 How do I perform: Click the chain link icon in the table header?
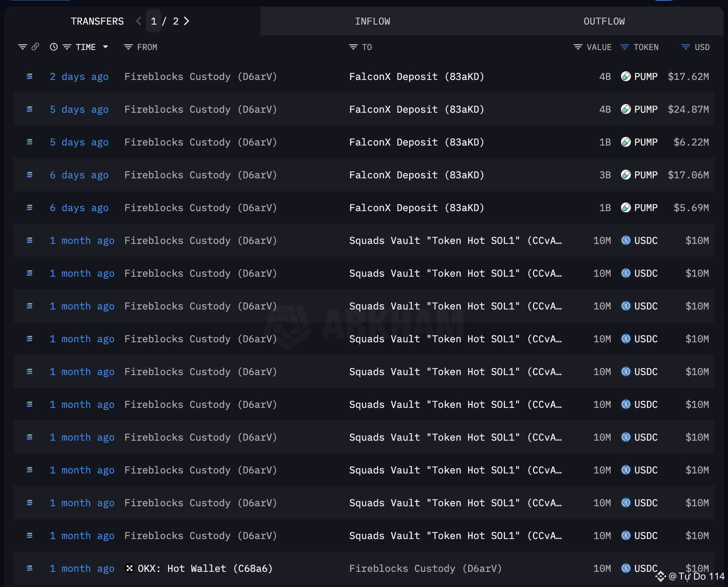(36, 47)
